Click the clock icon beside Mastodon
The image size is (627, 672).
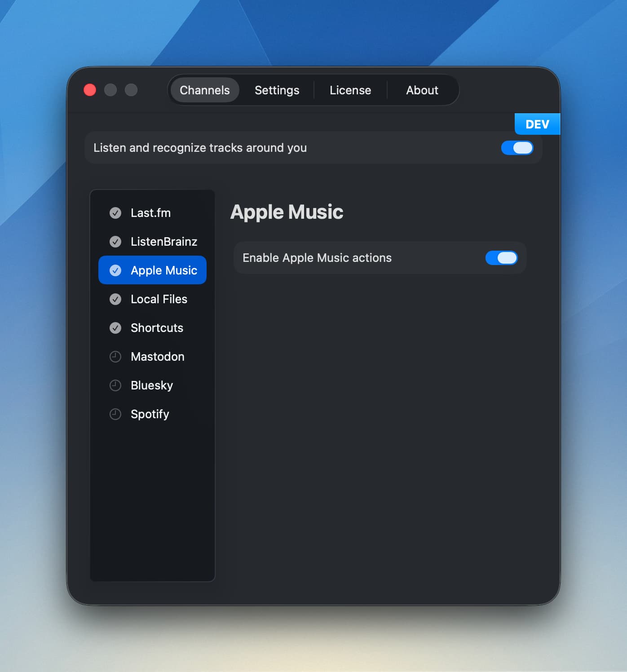pyautogui.click(x=115, y=357)
